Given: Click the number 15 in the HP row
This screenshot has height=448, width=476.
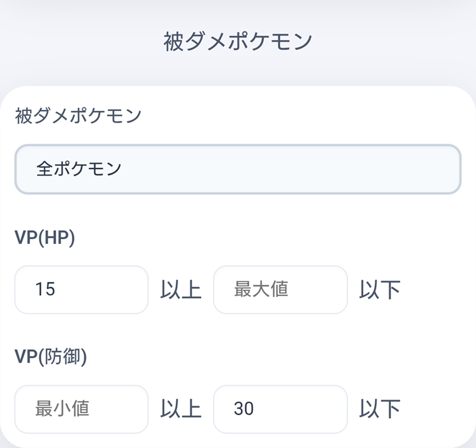Looking at the screenshot, I should pyautogui.click(x=45, y=290).
